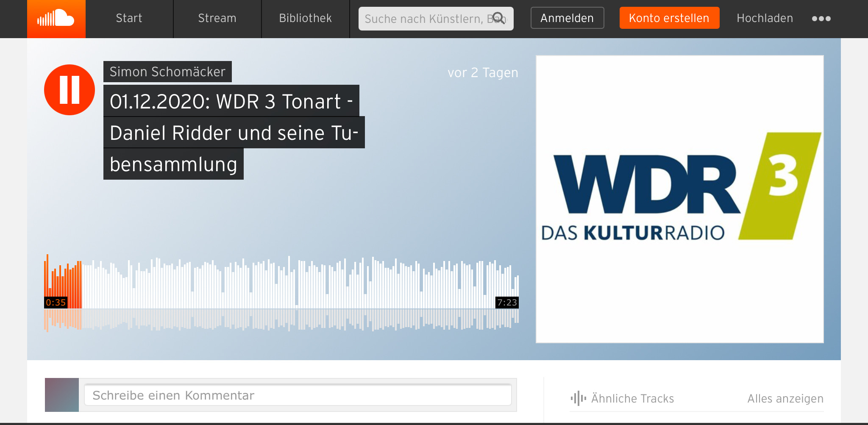Open the Bibliothek tab
The height and width of the screenshot is (425, 868).
(306, 19)
